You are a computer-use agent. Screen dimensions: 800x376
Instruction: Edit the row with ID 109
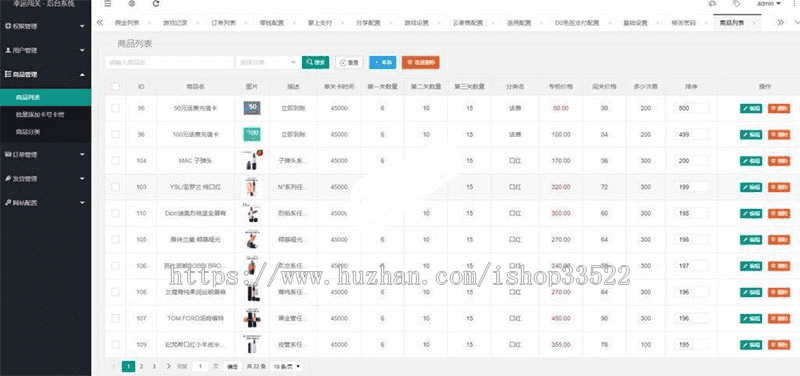coord(751,345)
